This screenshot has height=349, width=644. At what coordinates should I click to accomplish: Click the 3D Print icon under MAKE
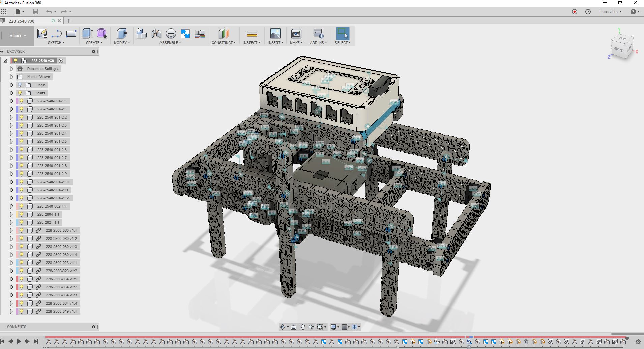296,34
